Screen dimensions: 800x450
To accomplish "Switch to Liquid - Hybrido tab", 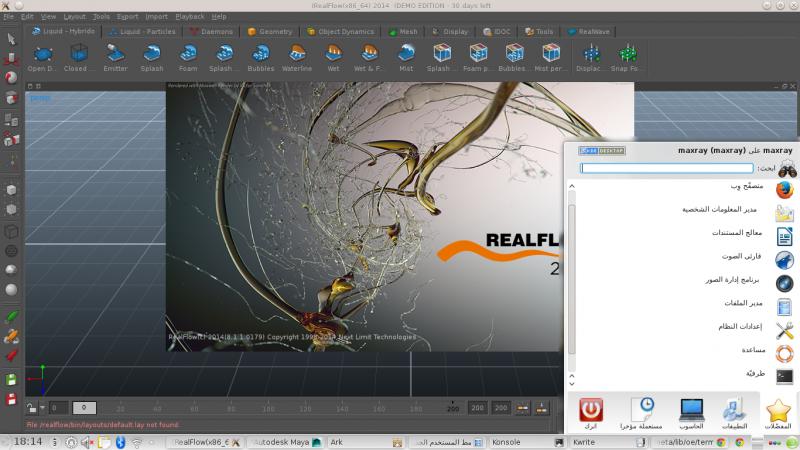I will coord(63,31).
